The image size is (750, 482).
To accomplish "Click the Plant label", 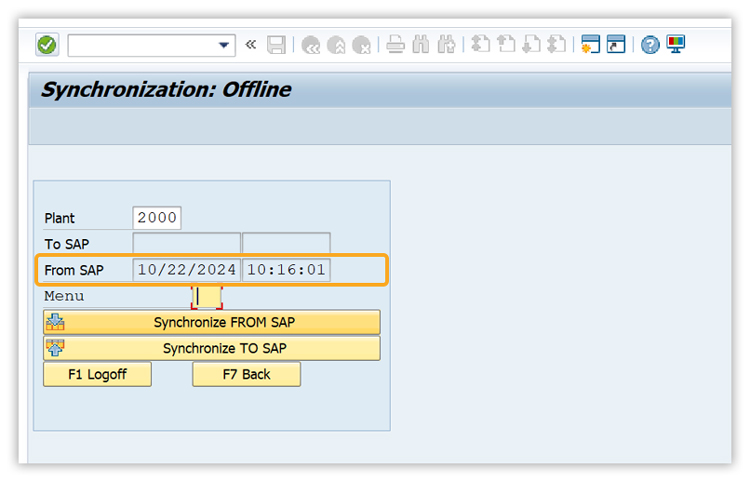I will (x=60, y=219).
